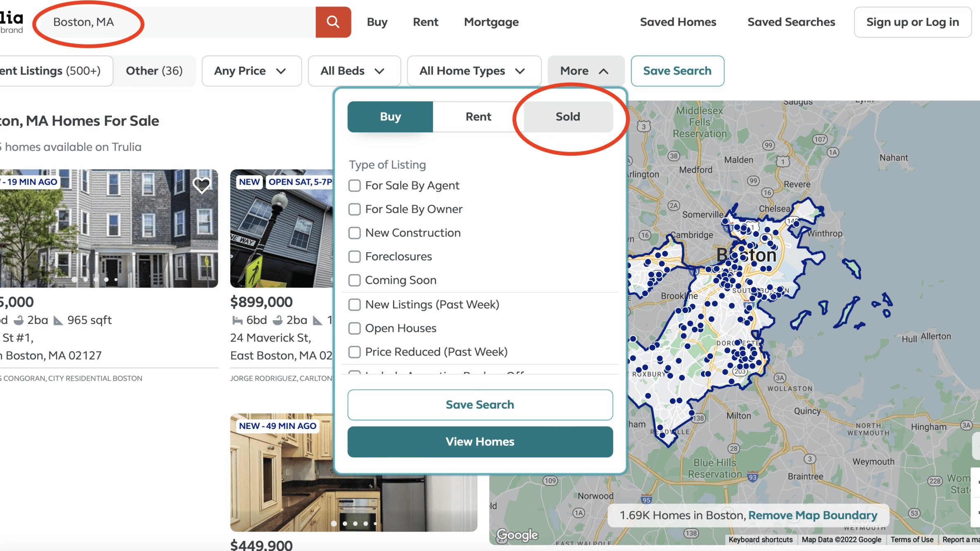Favorite the first listing with the heart icon
This screenshot has width=980, height=551.
201,185
